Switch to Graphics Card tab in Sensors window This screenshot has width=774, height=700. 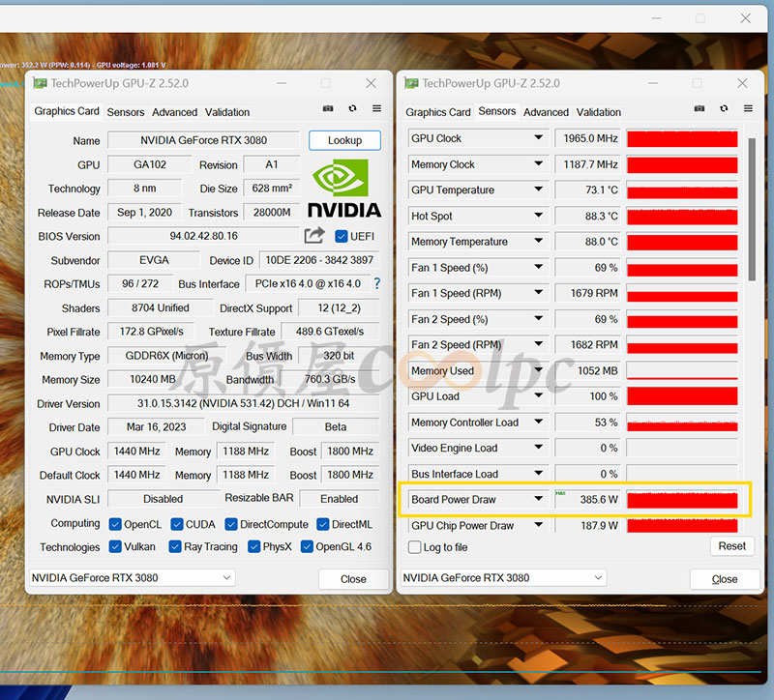coord(438,112)
